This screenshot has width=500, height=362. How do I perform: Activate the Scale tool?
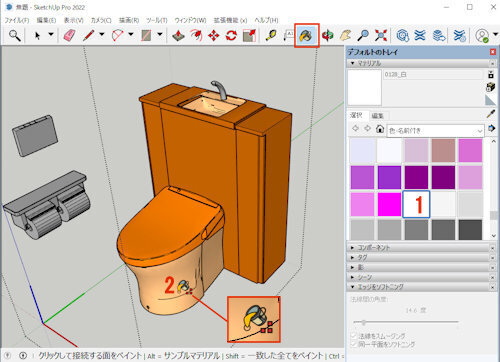(249, 35)
